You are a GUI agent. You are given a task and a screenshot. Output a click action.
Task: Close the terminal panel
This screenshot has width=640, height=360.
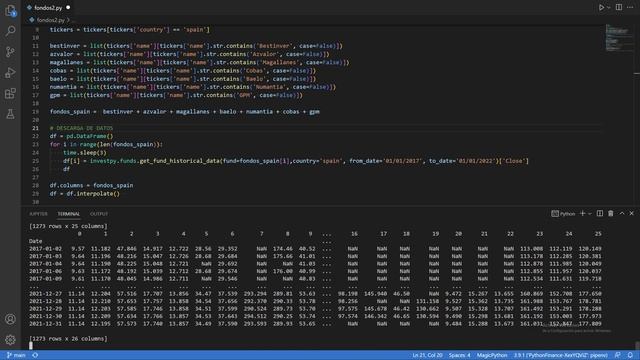[x=631, y=213]
